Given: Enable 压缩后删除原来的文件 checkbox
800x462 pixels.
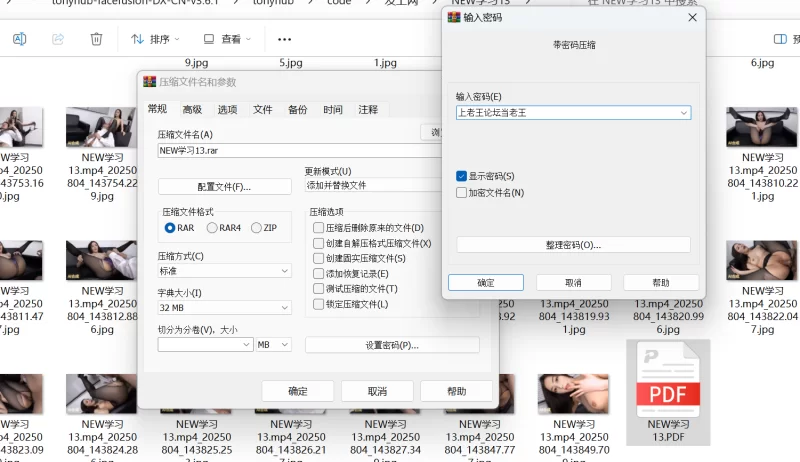Looking at the screenshot, I should (318, 227).
